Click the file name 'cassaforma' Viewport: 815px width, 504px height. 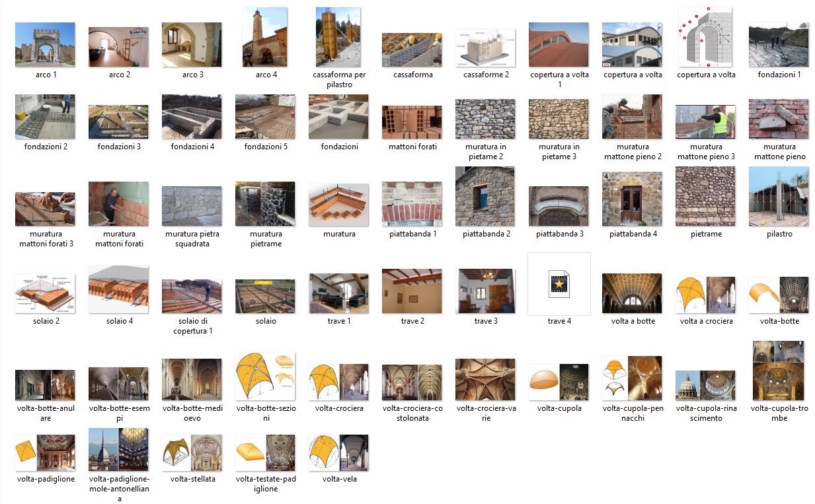point(412,75)
